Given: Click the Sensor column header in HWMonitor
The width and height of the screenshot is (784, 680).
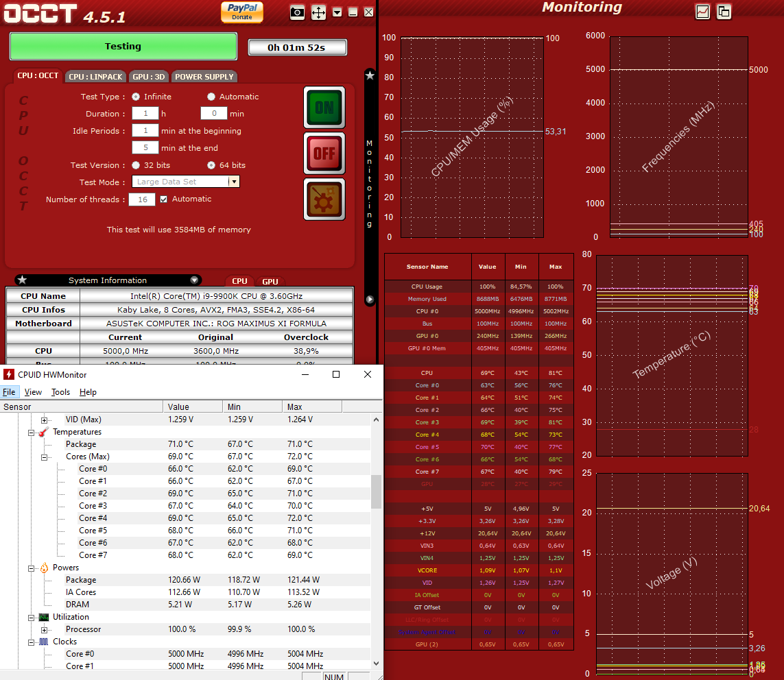Looking at the screenshot, I should coord(82,406).
